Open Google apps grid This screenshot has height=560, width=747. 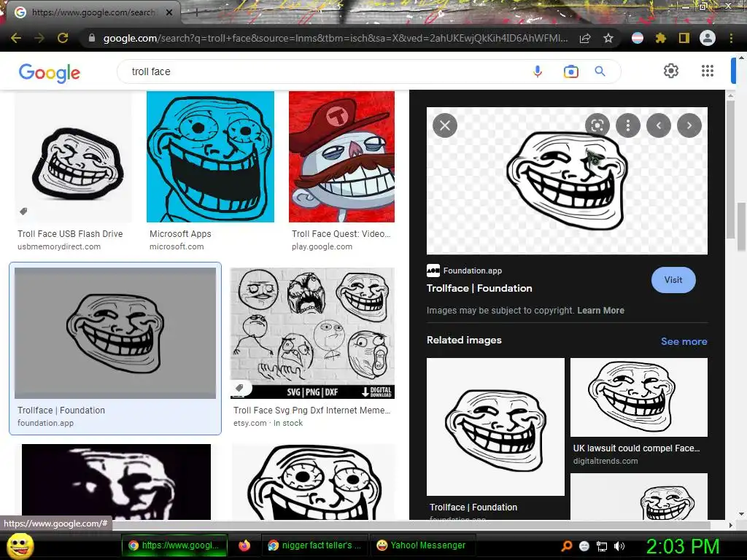tap(708, 71)
